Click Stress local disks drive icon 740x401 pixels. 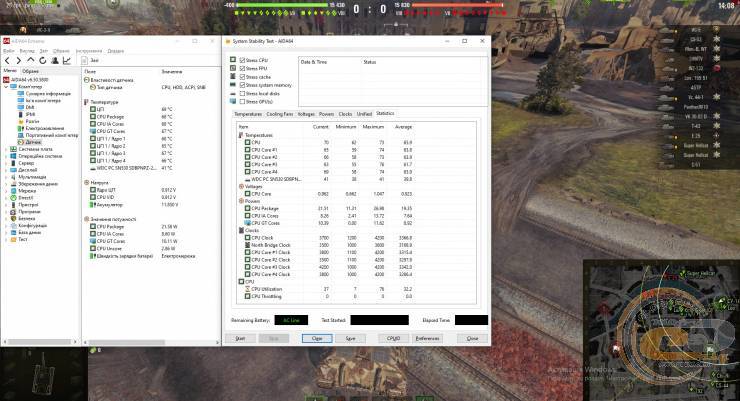pyautogui.click(x=233, y=93)
